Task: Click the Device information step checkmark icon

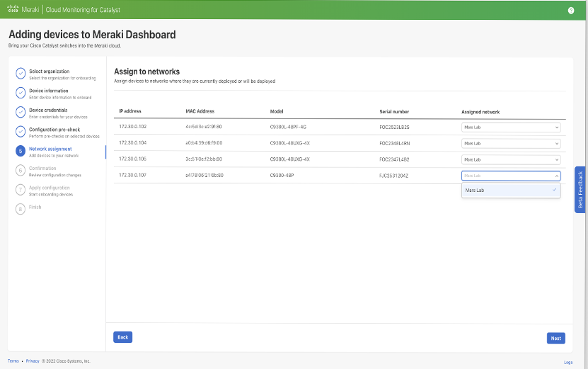Action: tap(21, 93)
